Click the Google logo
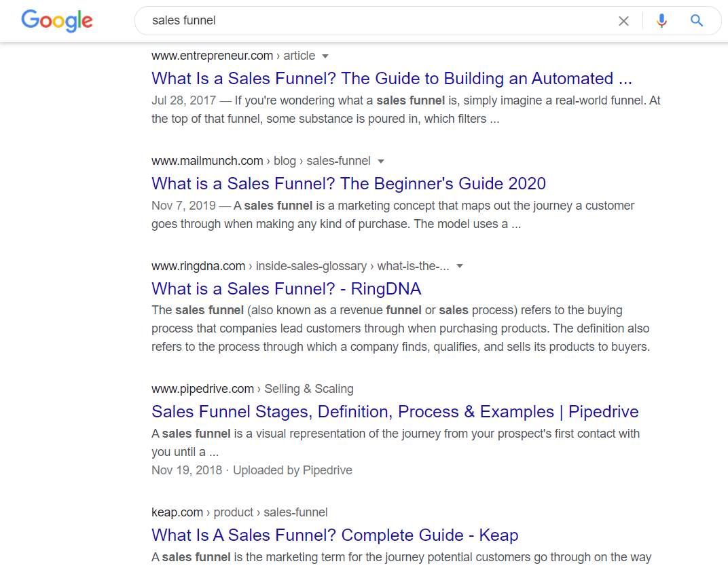Image resolution: width=728 pixels, height=570 pixels. [x=56, y=20]
